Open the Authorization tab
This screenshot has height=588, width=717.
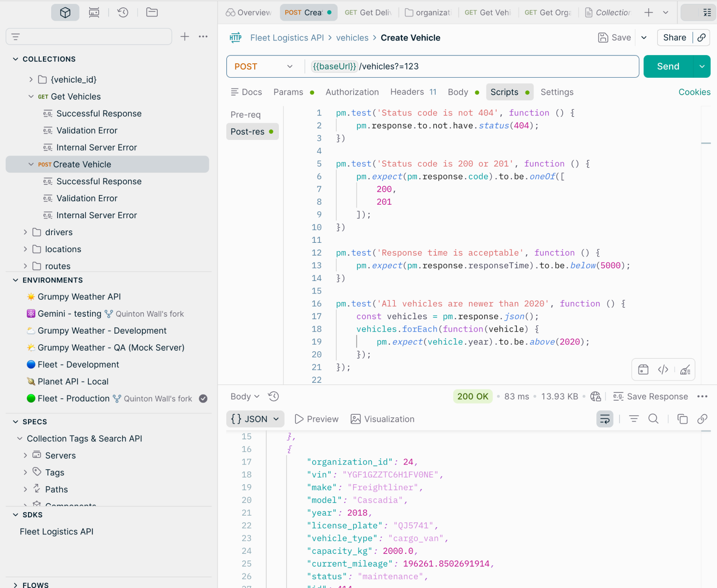tap(352, 92)
